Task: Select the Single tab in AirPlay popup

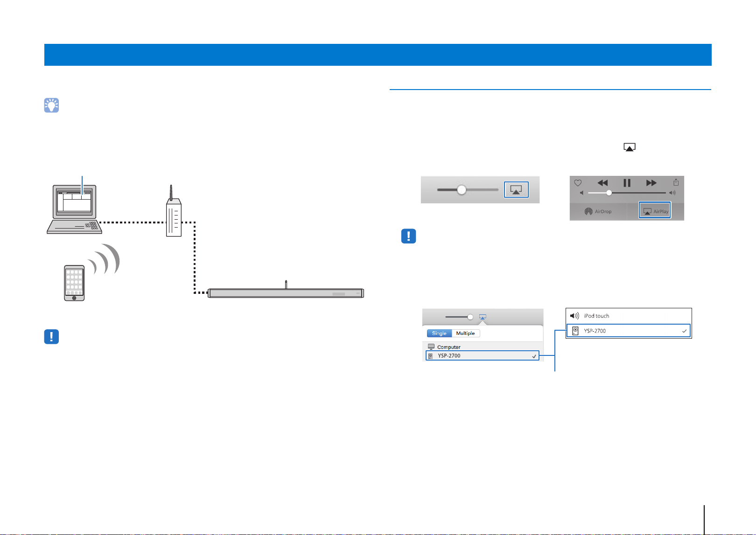Action: point(439,333)
